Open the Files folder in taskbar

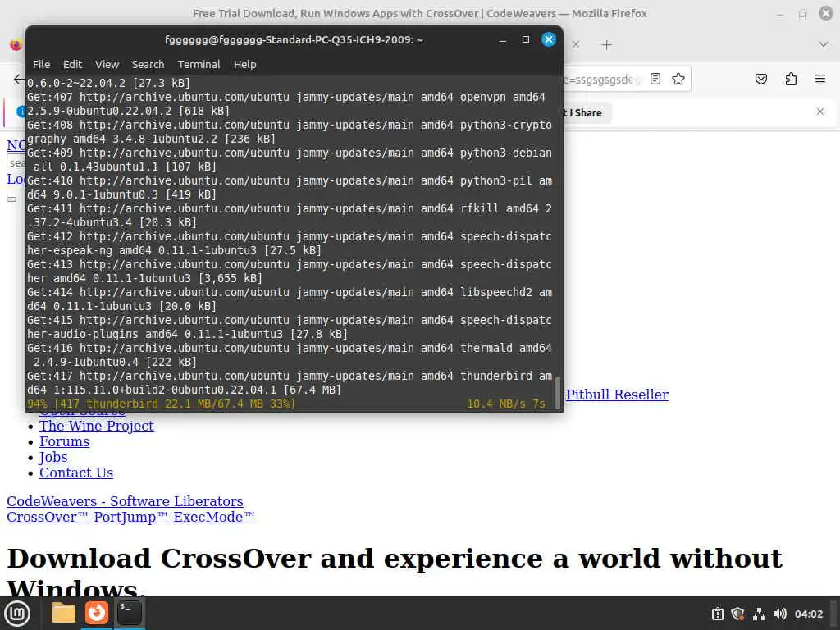(64, 613)
